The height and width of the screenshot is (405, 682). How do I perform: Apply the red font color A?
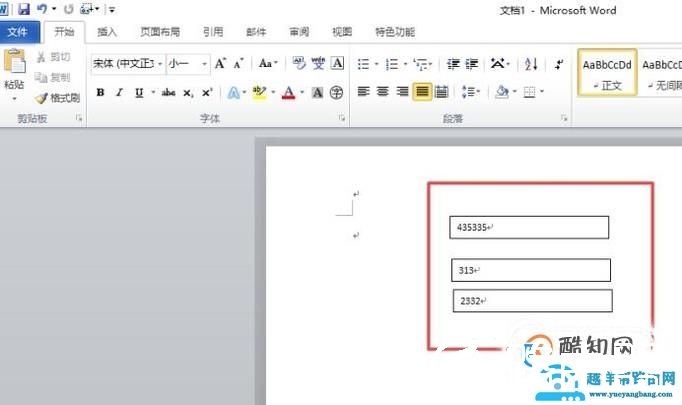click(288, 92)
